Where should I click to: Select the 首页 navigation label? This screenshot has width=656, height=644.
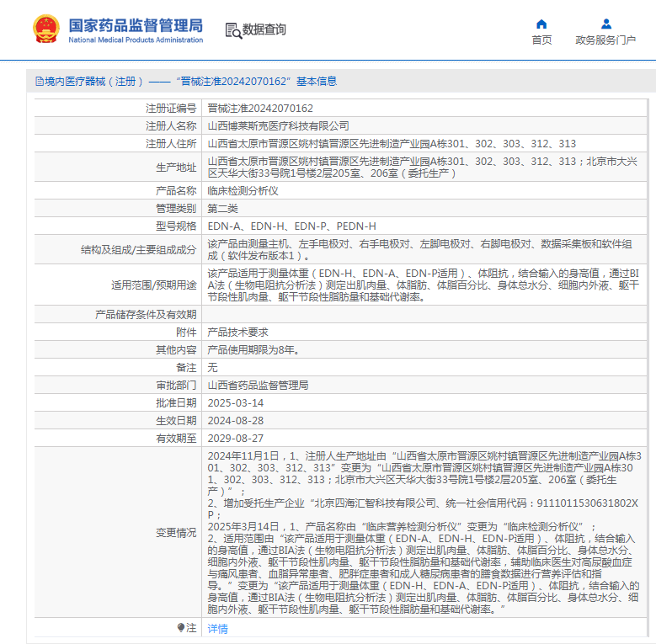click(x=541, y=40)
